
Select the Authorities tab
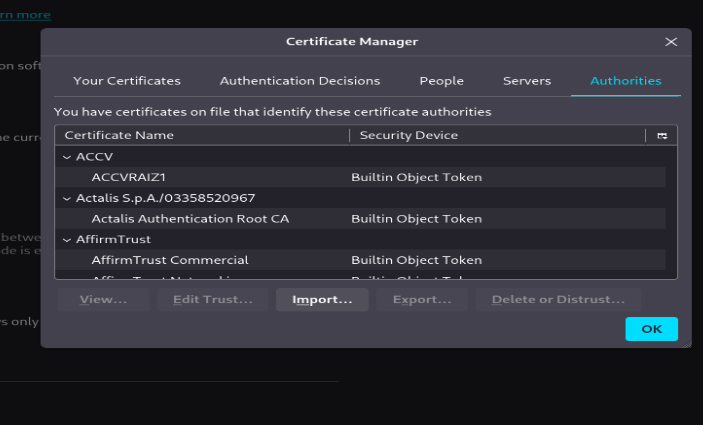tap(625, 81)
